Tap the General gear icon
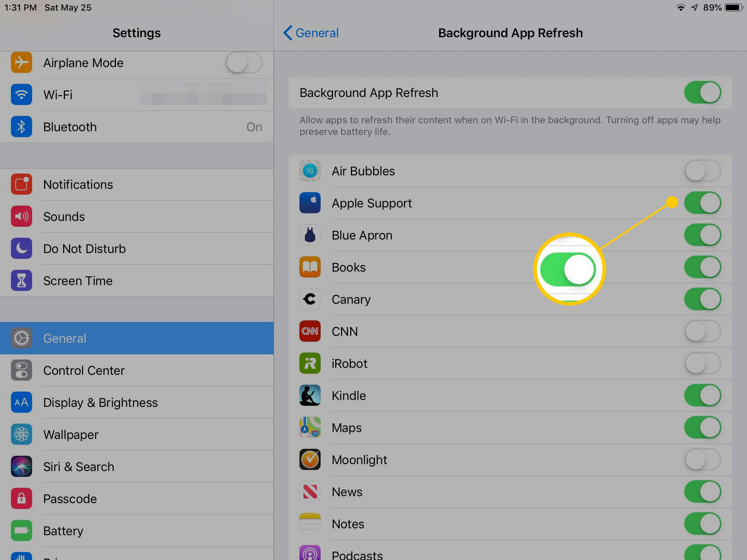 (22, 338)
